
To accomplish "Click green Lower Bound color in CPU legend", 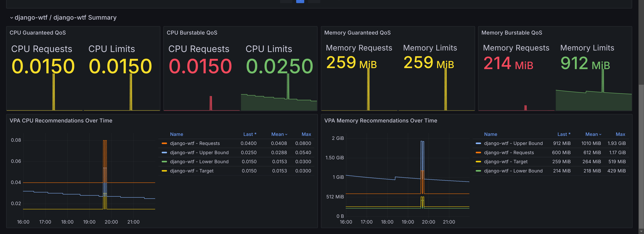I will tap(164, 162).
